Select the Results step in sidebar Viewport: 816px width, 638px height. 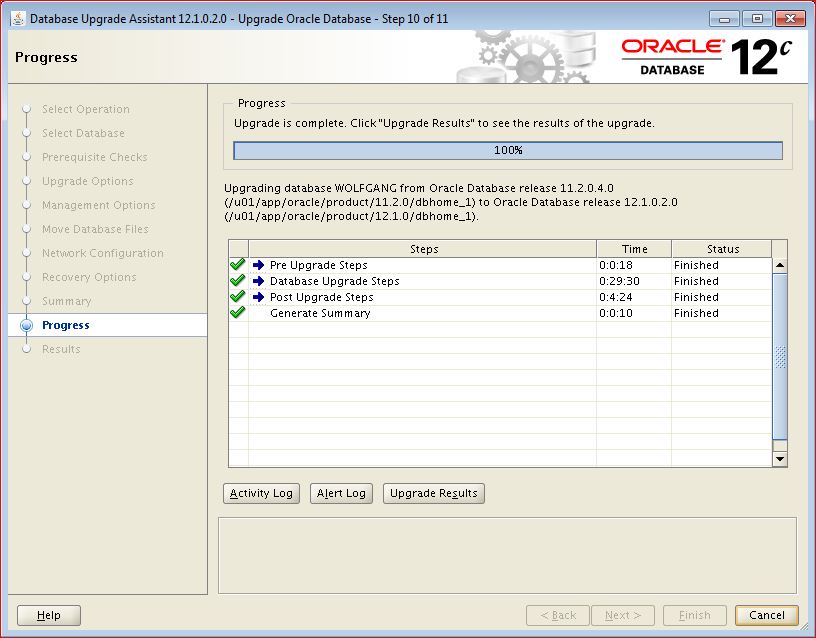pos(61,349)
